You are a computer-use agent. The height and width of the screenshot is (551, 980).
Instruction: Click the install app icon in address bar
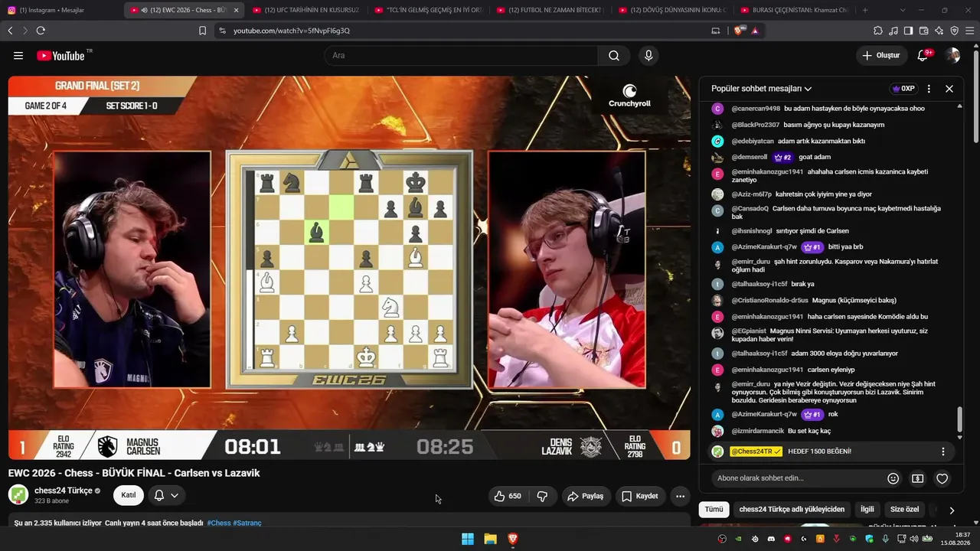716,31
